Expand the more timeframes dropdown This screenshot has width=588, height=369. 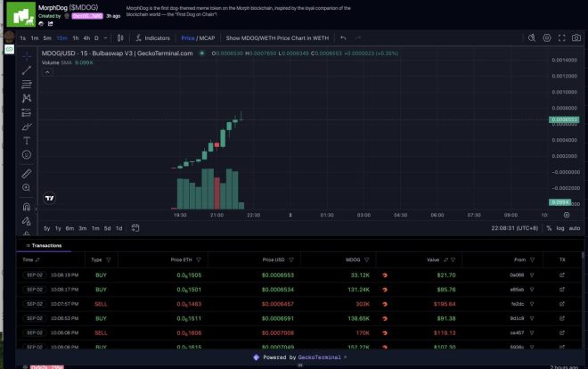[x=105, y=37]
